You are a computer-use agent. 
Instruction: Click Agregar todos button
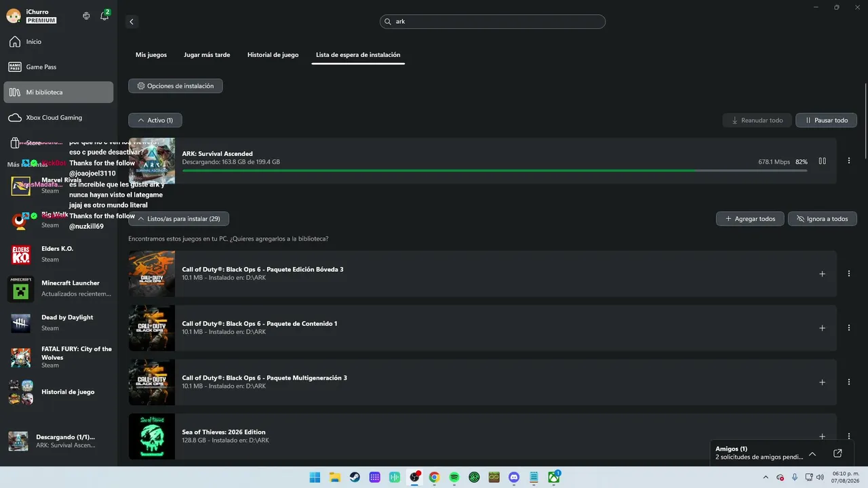750,219
